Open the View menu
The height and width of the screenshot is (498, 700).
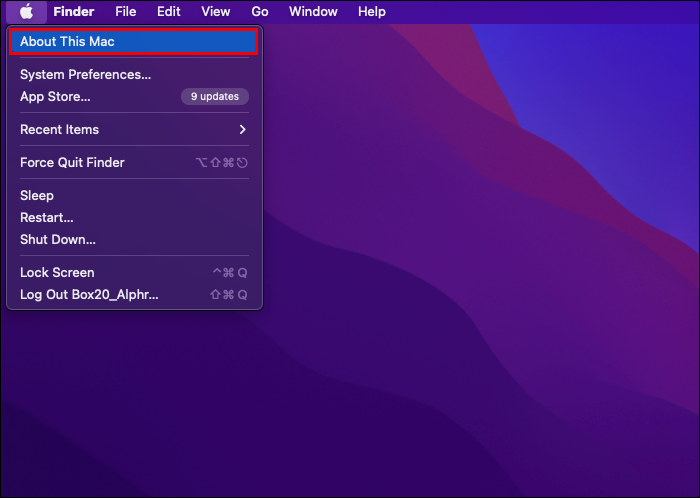point(216,12)
